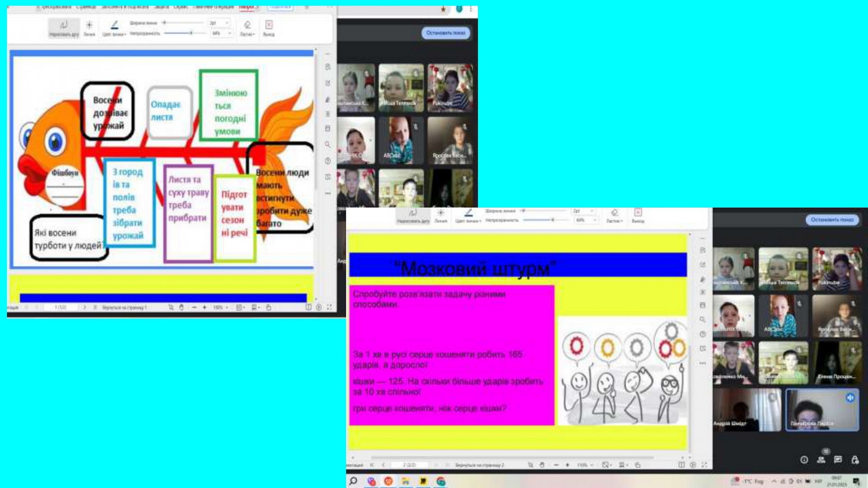Select the arc drawing tool above the fishbone slide
Viewport: 868px width, 488px height.
tap(64, 28)
